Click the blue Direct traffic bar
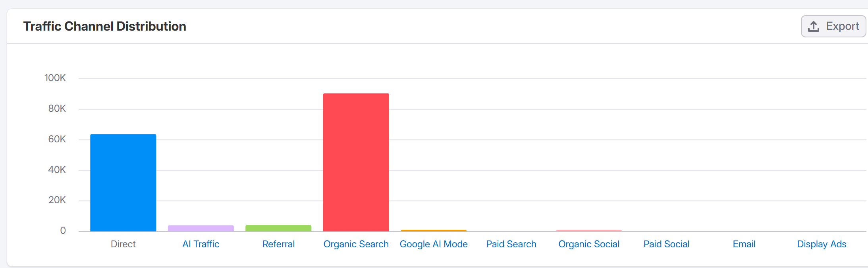This screenshot has height=268, width=868. coord(123,183)
